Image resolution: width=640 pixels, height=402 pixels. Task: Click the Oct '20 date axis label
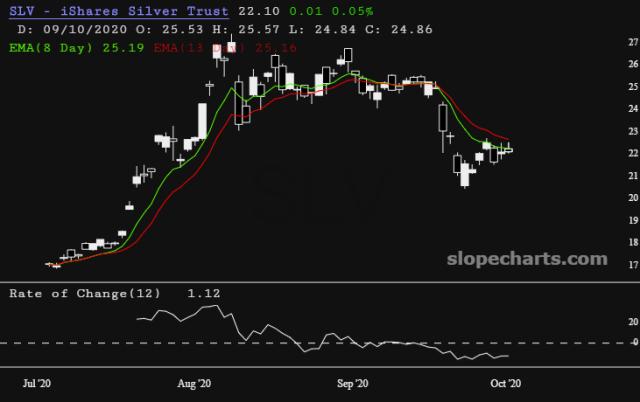[x=505, y=383]
